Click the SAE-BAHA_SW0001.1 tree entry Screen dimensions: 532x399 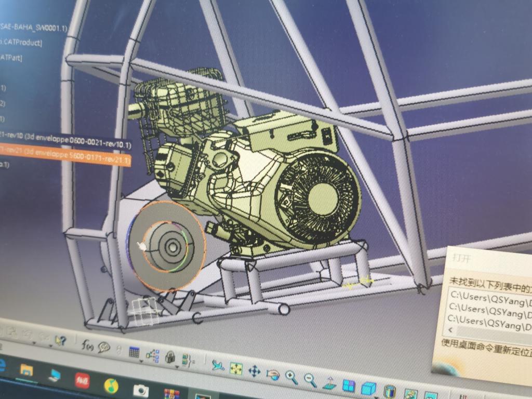(34, 27)
